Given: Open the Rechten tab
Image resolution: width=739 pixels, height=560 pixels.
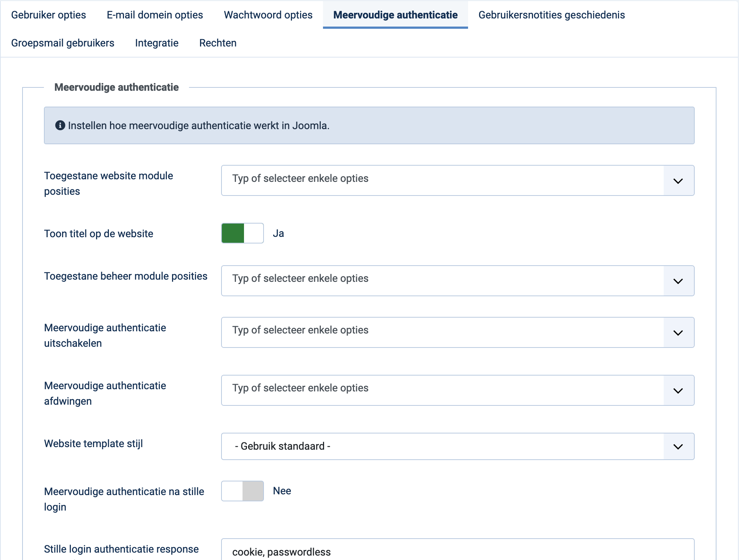Looking at the screenshot, I should click(218, 43).
